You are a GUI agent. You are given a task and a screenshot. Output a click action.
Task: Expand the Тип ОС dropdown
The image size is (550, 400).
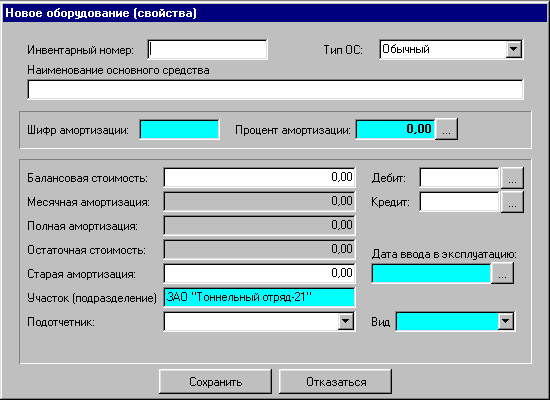514,49
